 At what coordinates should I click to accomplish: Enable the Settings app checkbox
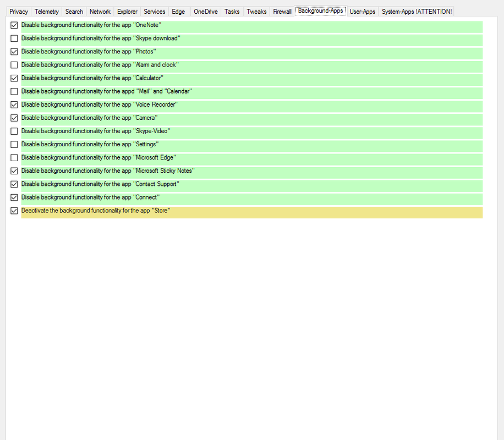point(14,145)
